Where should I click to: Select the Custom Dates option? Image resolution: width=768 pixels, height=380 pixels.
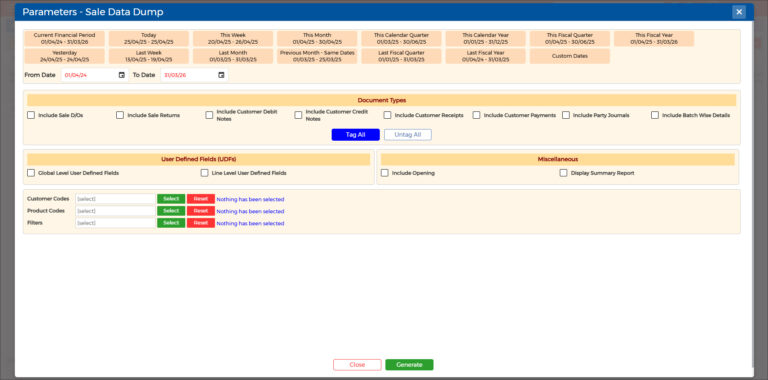[570, 56]
